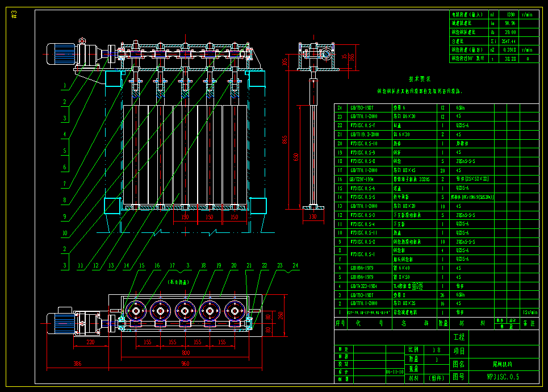Click the (组件) material entry
Screen dimensions: 548x392
tap(436, 378)
